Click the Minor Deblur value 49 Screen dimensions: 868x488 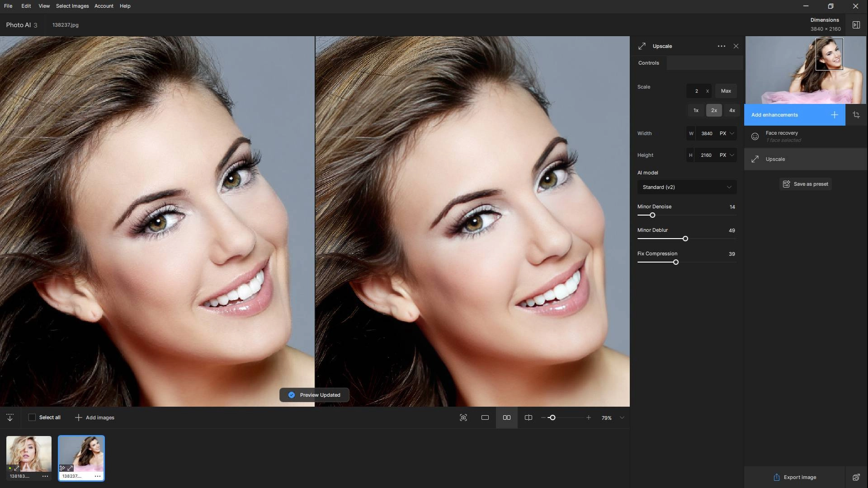coord(731,230)
